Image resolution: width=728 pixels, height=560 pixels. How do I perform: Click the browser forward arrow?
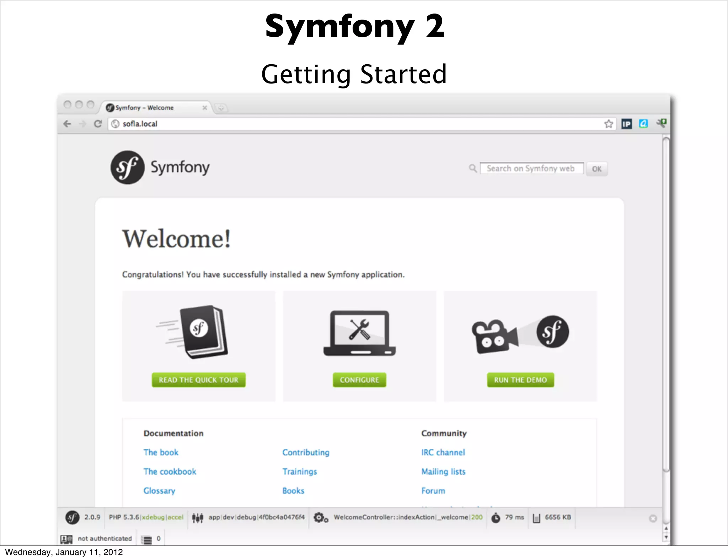pyautogui.click(x=82, y=124)
